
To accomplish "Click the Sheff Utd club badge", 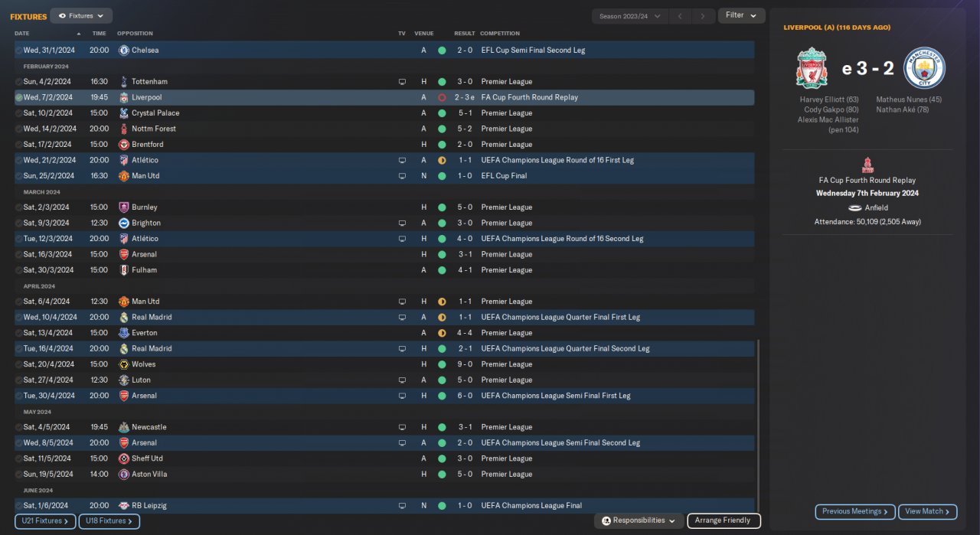I will pos(124,458).
